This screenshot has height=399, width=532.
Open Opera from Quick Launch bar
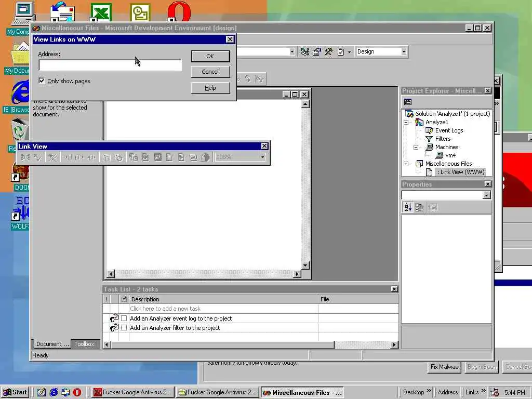[x=77, y=392]
